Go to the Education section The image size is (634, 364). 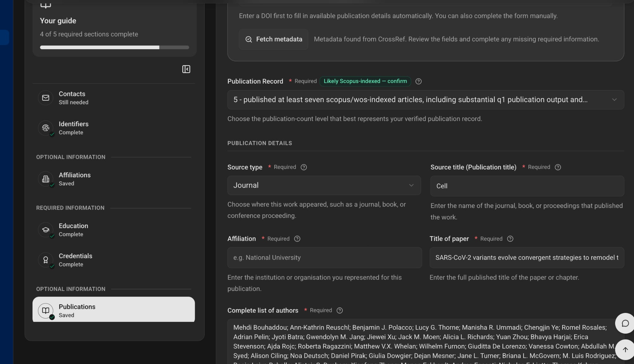pos(114,230)
